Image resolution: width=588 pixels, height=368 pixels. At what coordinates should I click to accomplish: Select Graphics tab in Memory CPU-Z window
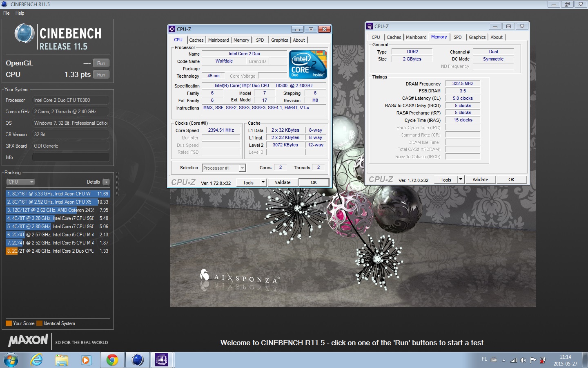[x=477, y=37]
